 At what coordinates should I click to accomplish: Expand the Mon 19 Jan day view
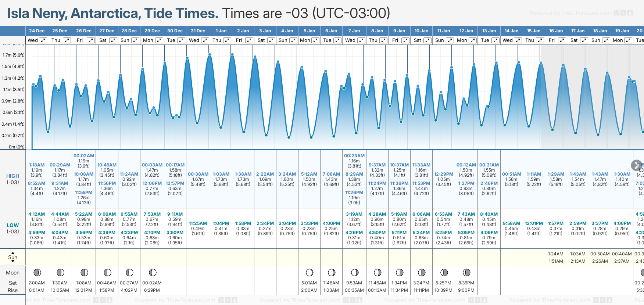pyautogui.click(x=628, y=40)
